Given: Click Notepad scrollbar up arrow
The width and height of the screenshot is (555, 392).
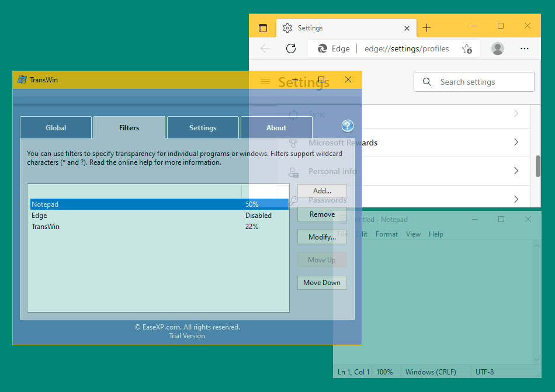Looking at the screenshot, I should click(x=536, y=245).
